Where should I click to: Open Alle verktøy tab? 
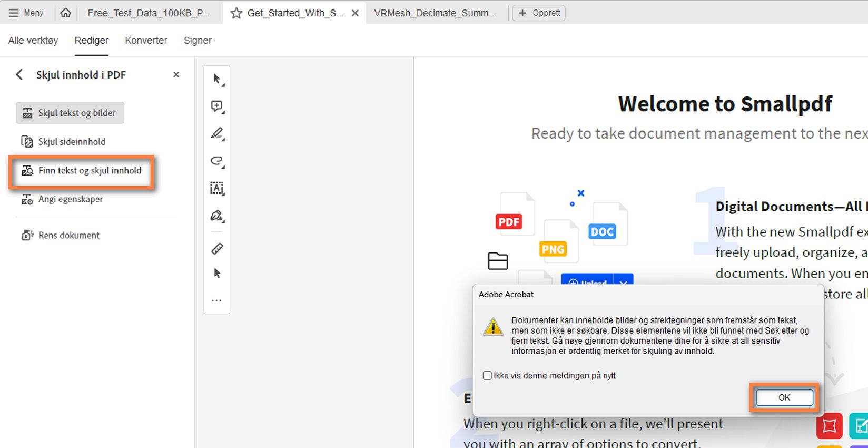point(33,41)
